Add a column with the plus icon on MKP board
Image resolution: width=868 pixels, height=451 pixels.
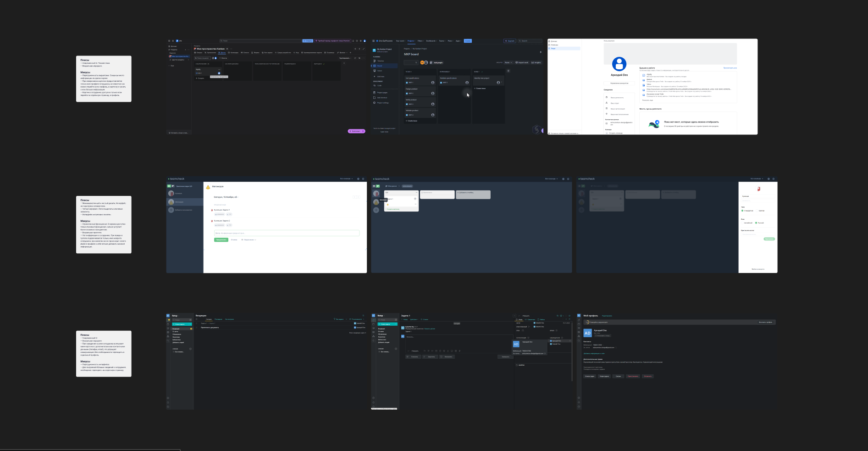tap(508, 71)
